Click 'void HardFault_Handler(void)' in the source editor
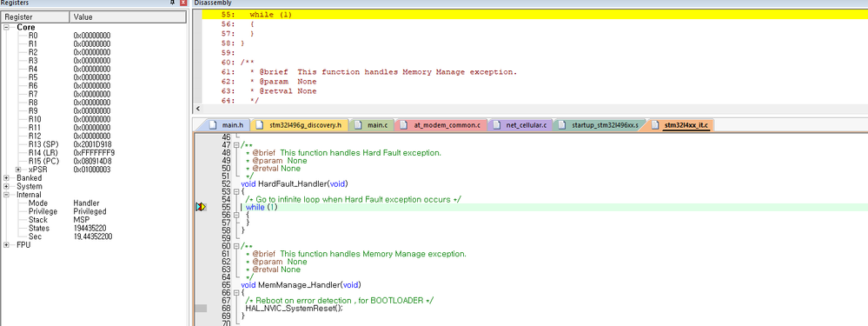This screenshot has width=868, height=326. pos(294,183)
